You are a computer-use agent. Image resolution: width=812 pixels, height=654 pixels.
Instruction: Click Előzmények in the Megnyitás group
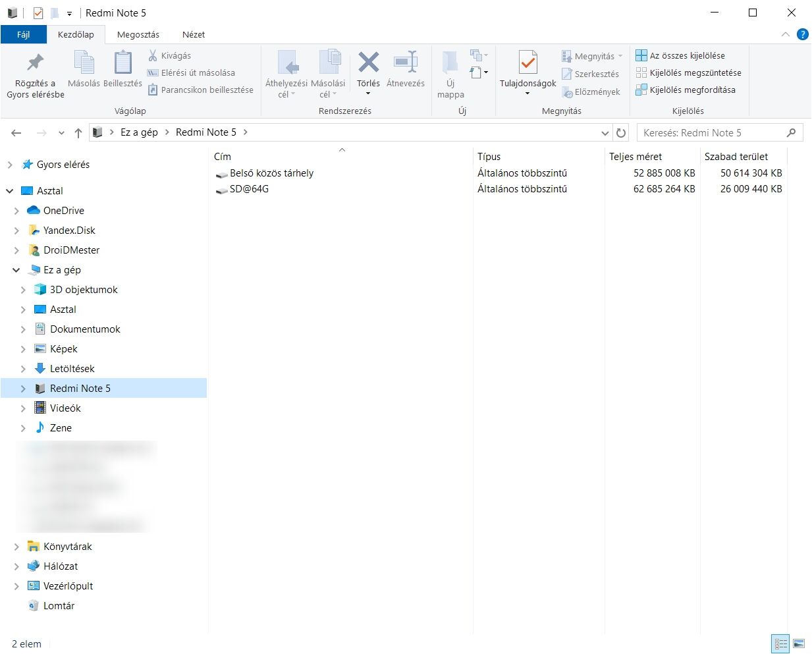coord(591,92)
